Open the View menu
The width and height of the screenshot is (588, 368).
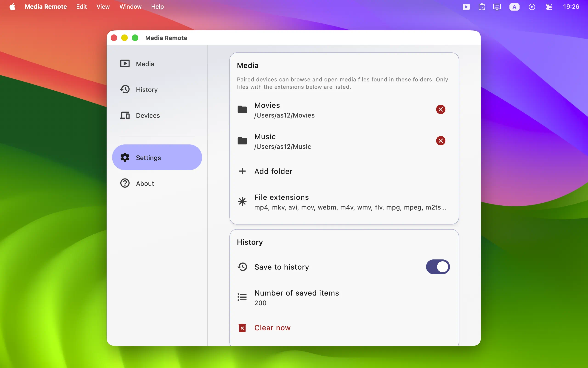[103, 7]
